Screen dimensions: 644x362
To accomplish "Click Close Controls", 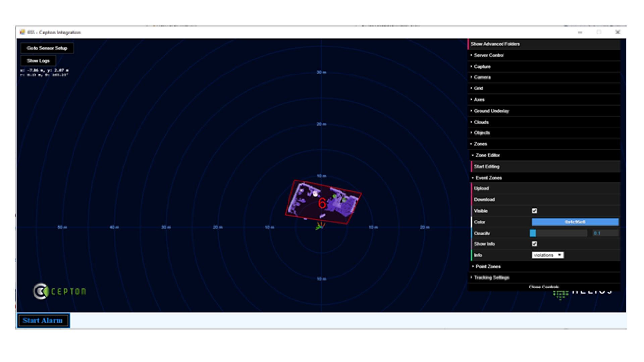I will (544, 287).
